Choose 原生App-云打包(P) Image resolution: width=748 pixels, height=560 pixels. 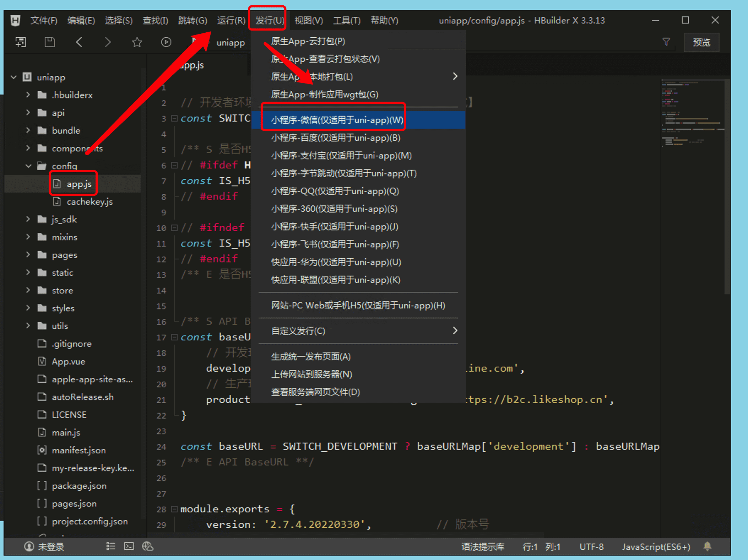358,41
